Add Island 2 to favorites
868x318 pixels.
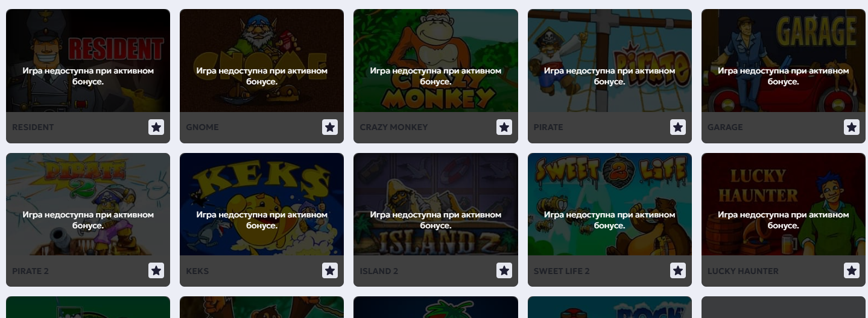[504, 271]
